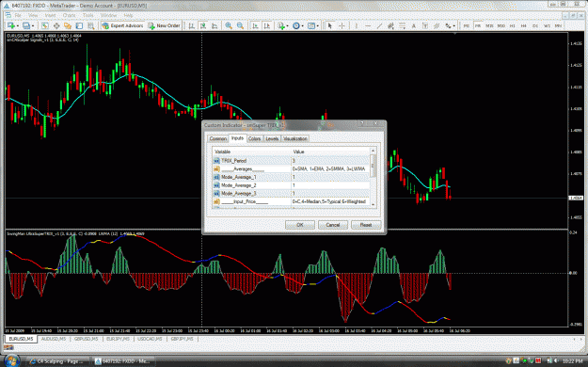Click the Reset button

366,225
